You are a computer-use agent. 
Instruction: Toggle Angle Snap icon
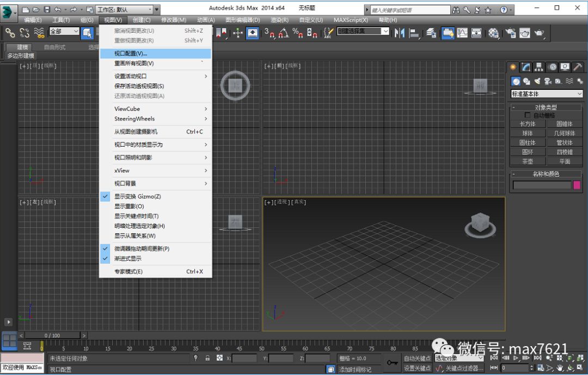(284, 33)
